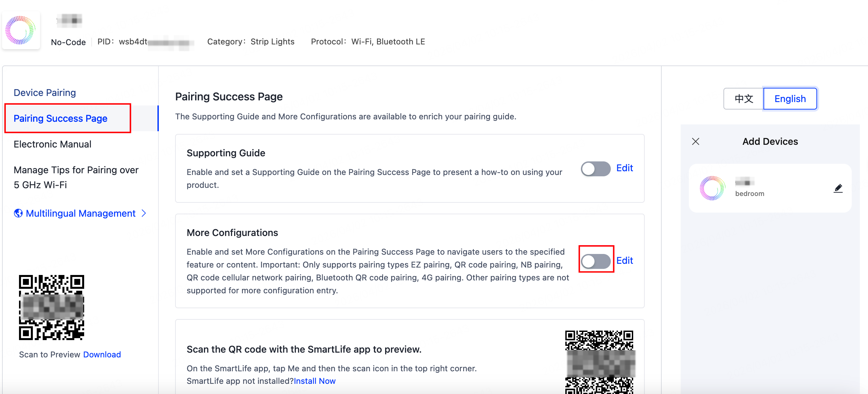Viewport: 868px width, 394px height.
Task: Click the product logo icon in header
Action: [21, 31]
